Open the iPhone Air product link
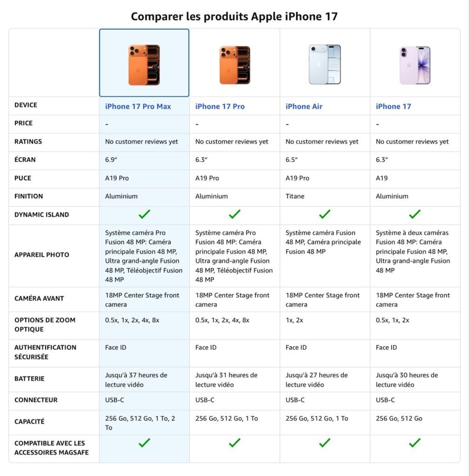The width and height of the screenshot is (469, 476). point(304,106)
